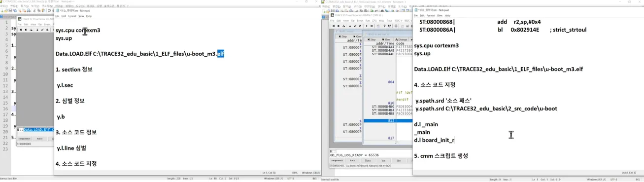The height and width of the screenshot is (182, 644).
Task: Click the Go play icon in right TRACE32 toolbar
Action: pyautogui.click(x=367, y=26)
